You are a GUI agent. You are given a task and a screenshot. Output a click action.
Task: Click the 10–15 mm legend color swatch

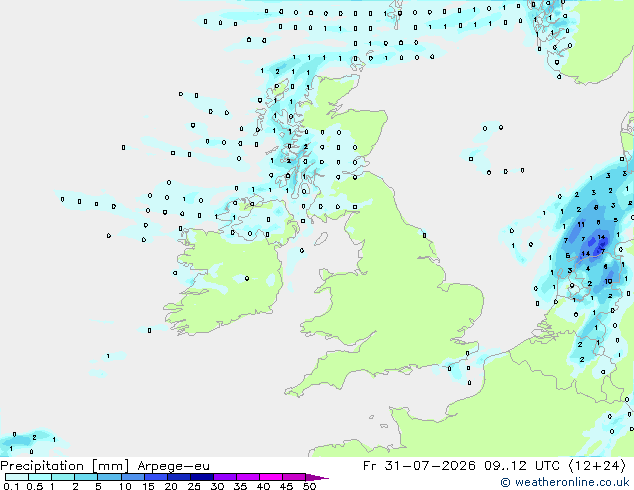point(132,477)
